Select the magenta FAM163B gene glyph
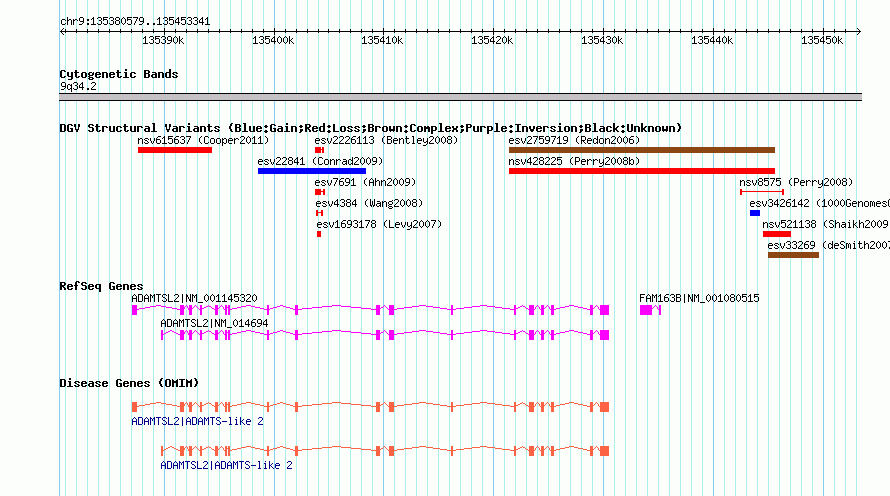Image resolution: width=890 pixels, height=496 pixels. (650, 310)
